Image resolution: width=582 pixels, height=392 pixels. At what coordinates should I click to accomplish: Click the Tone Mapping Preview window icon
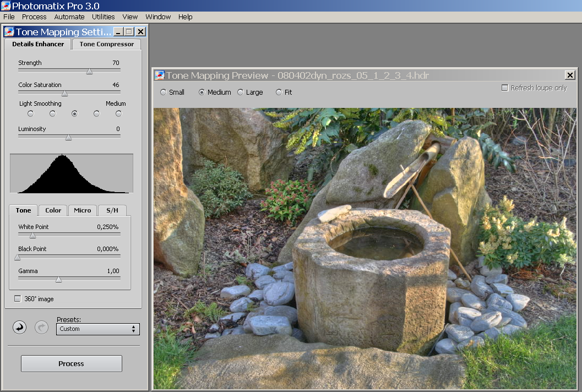click(160, 75)
